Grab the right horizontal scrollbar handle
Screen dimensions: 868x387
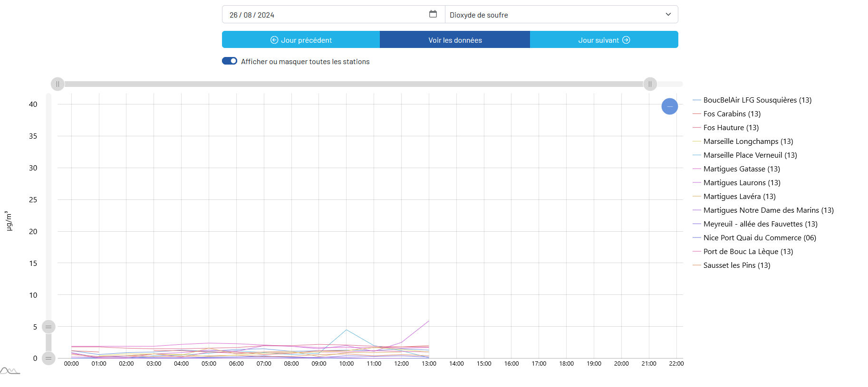[650, 84]
